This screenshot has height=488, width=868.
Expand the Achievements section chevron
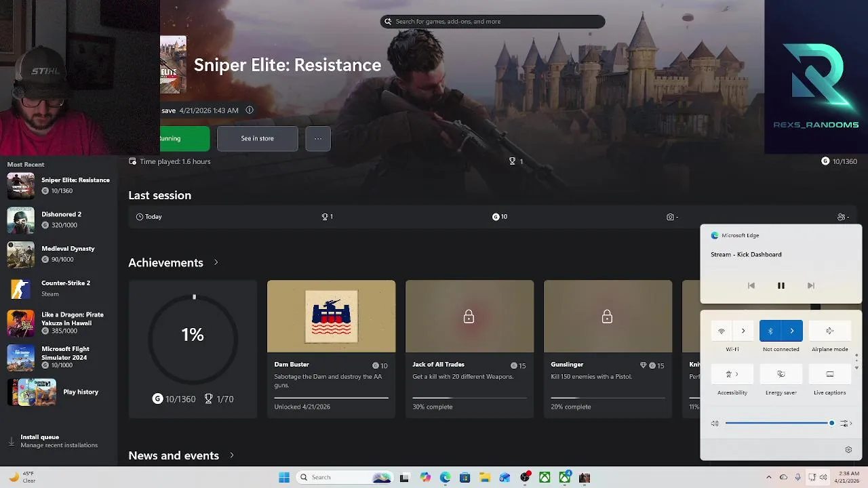click(x=216, y=262)
